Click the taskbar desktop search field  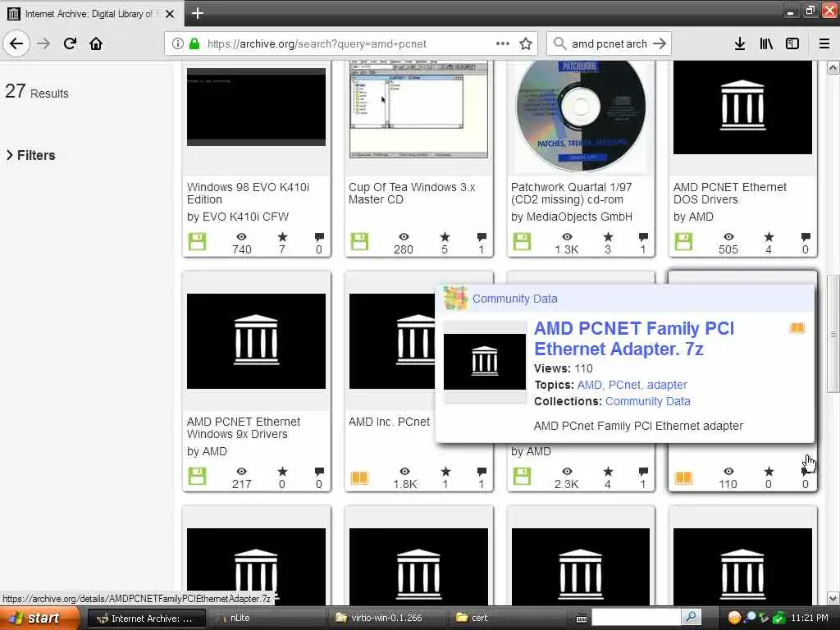click(637, 618)
